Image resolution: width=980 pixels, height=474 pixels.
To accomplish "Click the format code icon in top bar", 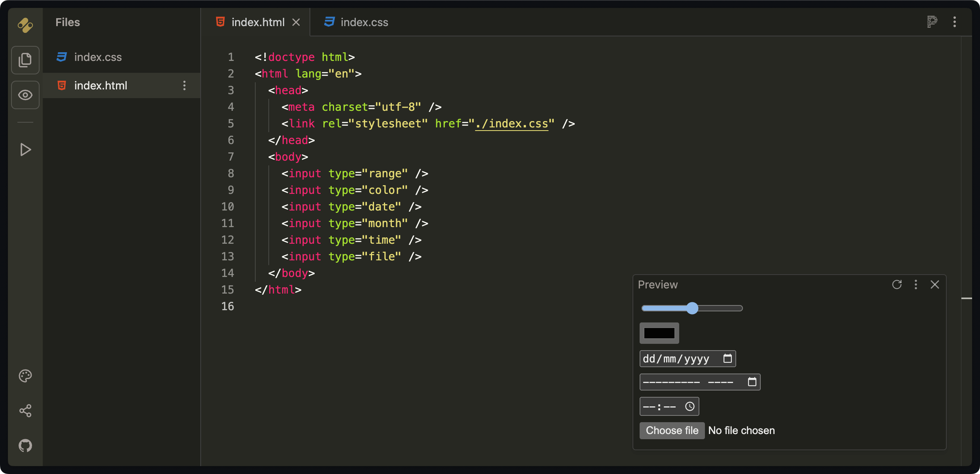I will coord(933,22).
